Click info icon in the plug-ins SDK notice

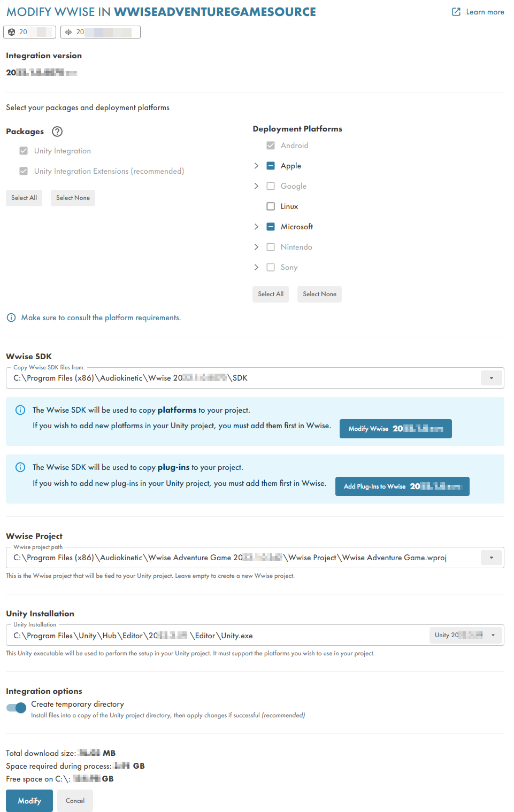pos(20,467)
